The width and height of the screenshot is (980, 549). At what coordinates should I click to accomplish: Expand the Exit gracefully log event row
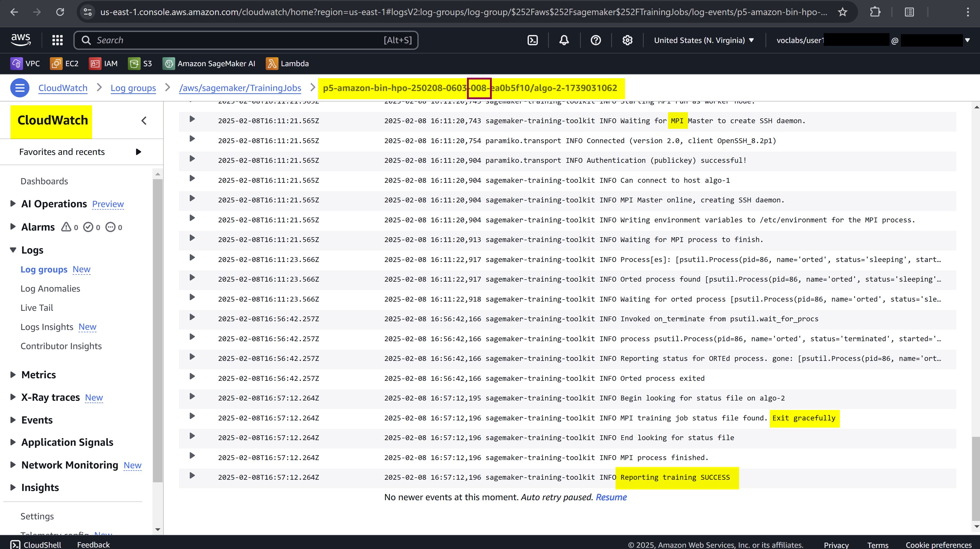pyautogui.click(x=192, y=416)
